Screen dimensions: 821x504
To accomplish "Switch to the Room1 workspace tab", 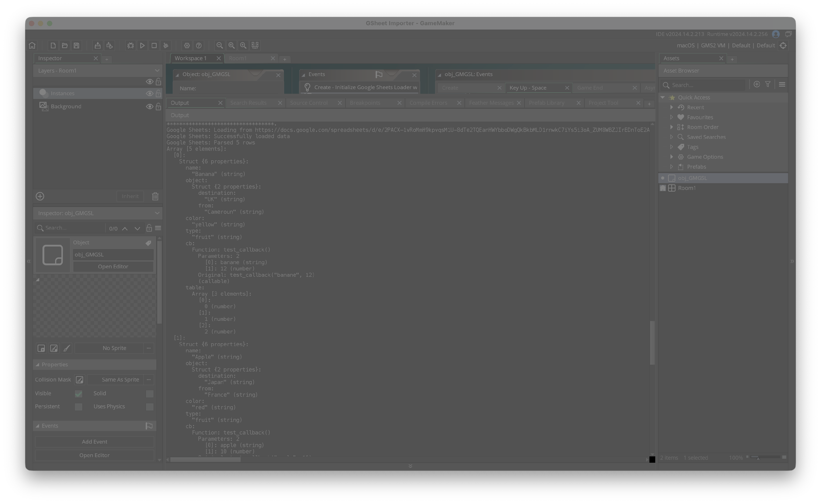I will pyautogui.click(x=238, y=58).
